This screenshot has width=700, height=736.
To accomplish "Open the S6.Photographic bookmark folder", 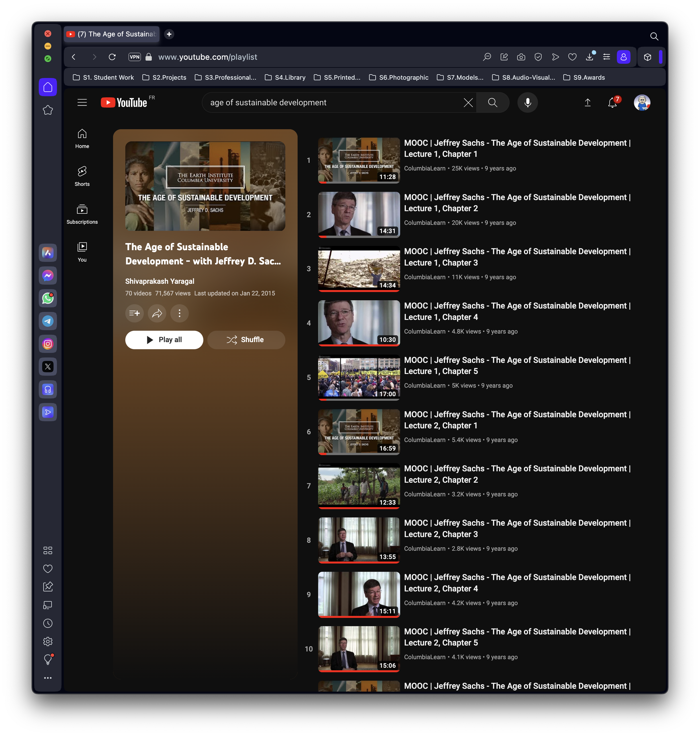I will coord(398,77).
